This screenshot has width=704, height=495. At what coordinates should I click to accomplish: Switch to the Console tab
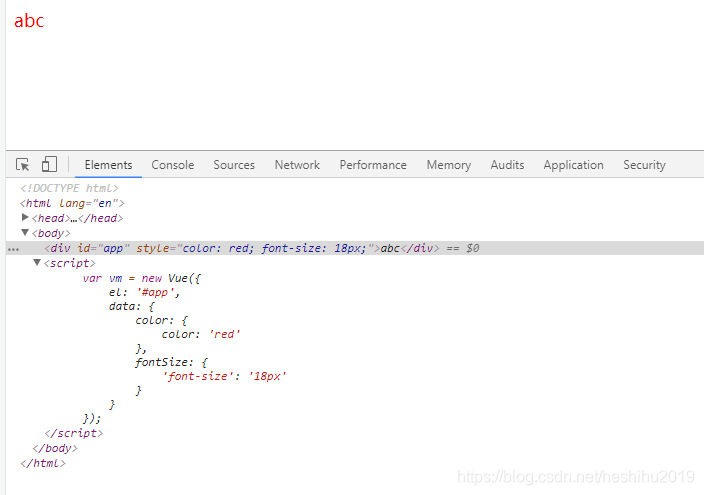tap(172, 165)
